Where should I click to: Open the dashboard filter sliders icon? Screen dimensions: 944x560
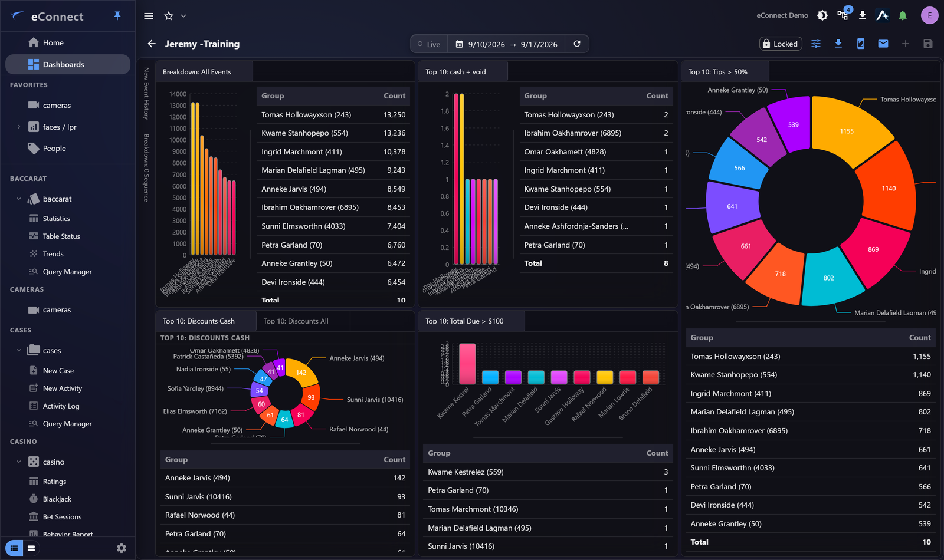pyautogui.click(x=816, y=44)
